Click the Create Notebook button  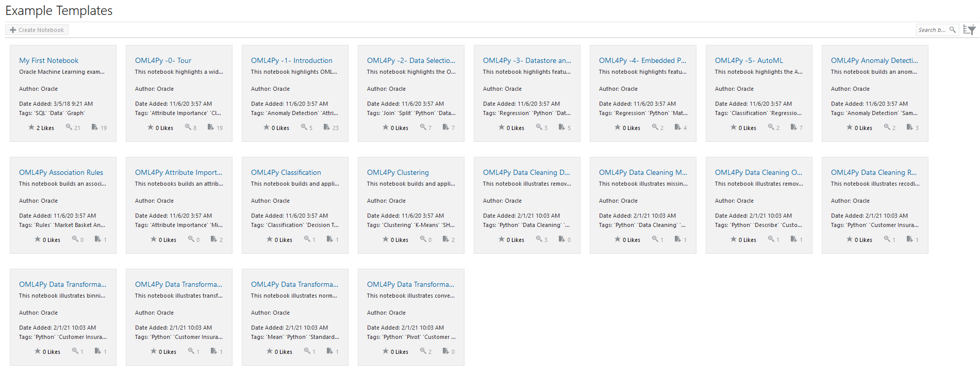tap(37, 30)
